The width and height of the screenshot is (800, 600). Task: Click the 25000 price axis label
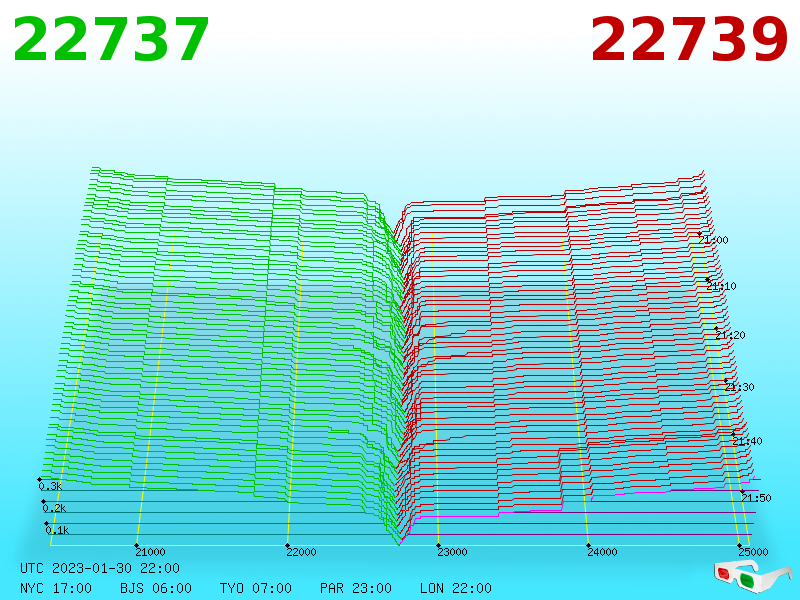click(753, 552)
